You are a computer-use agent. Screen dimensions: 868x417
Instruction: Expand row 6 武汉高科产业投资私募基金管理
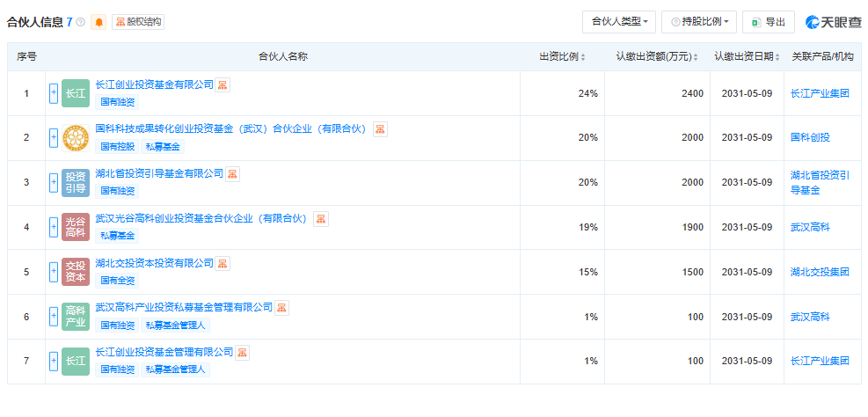(x=54, y=317)
